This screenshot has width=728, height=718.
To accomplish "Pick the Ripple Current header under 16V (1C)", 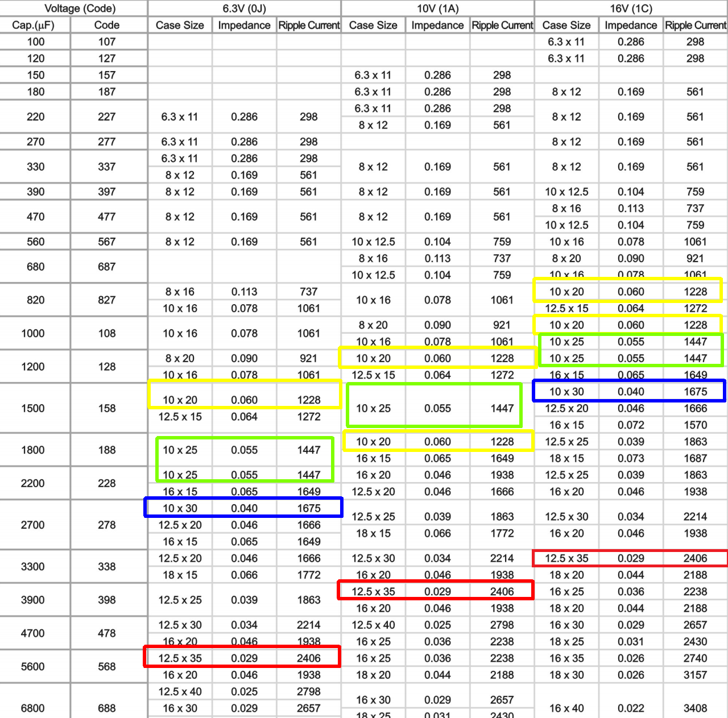I will point(696,25).
